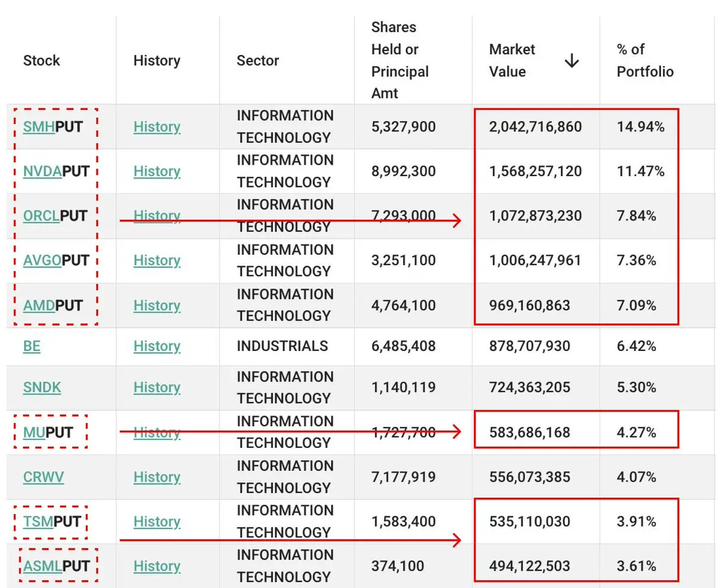Click the 5.30% portfolio value
This screenshot has width=716, height=588.
[637, 387]
